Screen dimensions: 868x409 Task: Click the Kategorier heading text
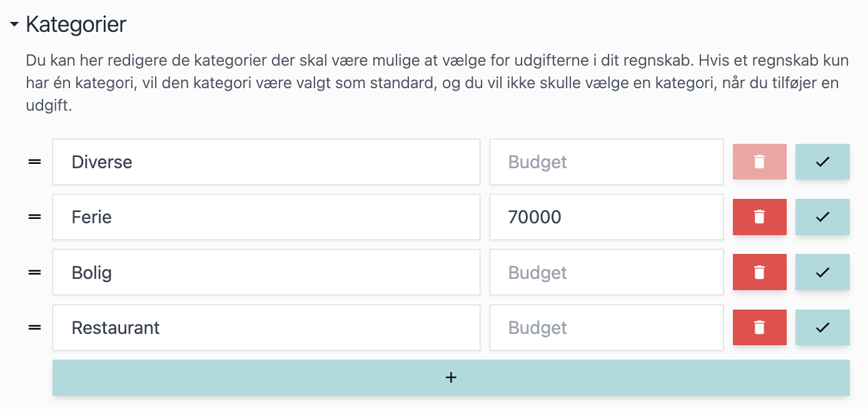76,25
